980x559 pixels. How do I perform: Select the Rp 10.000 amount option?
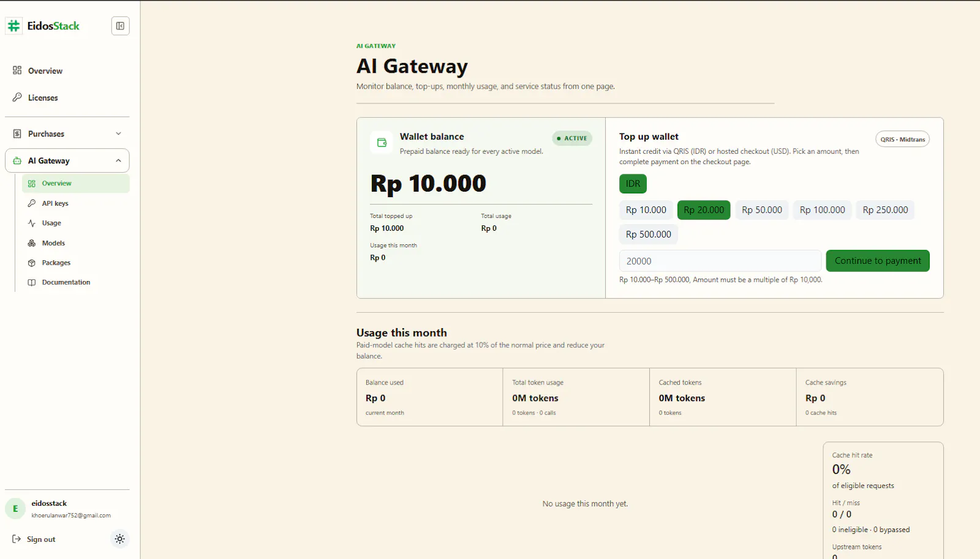(x=646, y=210)
